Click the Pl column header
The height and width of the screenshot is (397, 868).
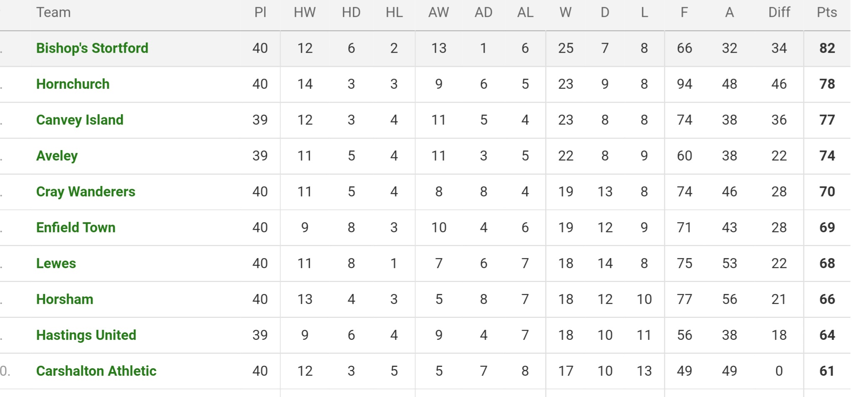[260, 13]
